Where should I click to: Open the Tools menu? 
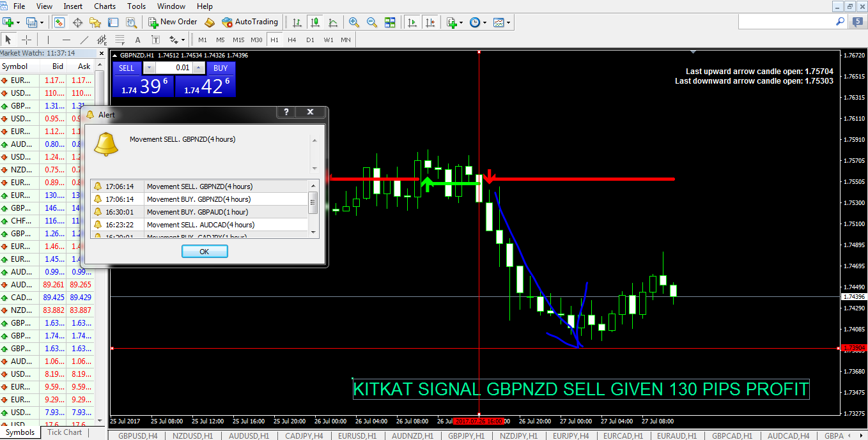(137, 6)
